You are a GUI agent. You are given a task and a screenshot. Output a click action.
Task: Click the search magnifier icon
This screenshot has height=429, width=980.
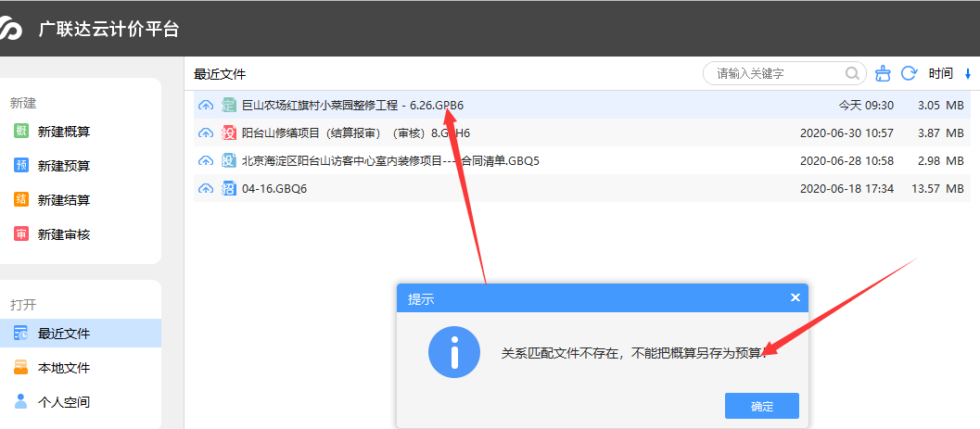[852, 74]
